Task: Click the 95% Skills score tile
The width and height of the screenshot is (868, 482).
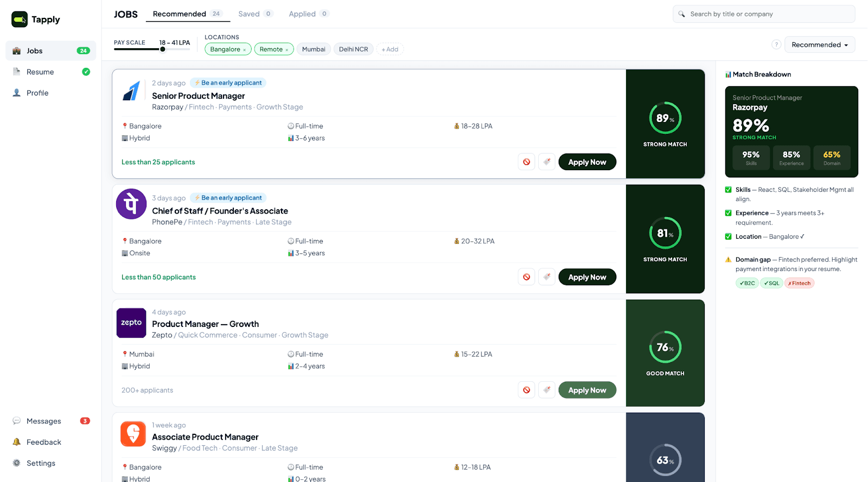Action: (751, 158)
